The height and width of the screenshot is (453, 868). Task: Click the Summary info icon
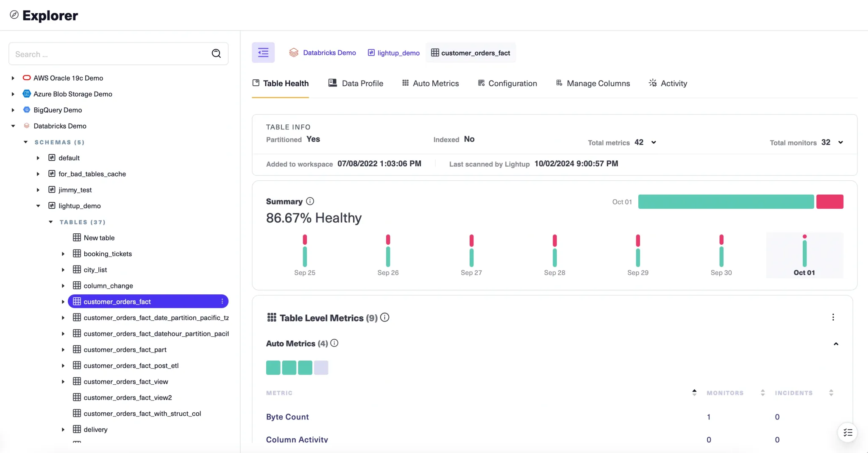coord(310,201)
